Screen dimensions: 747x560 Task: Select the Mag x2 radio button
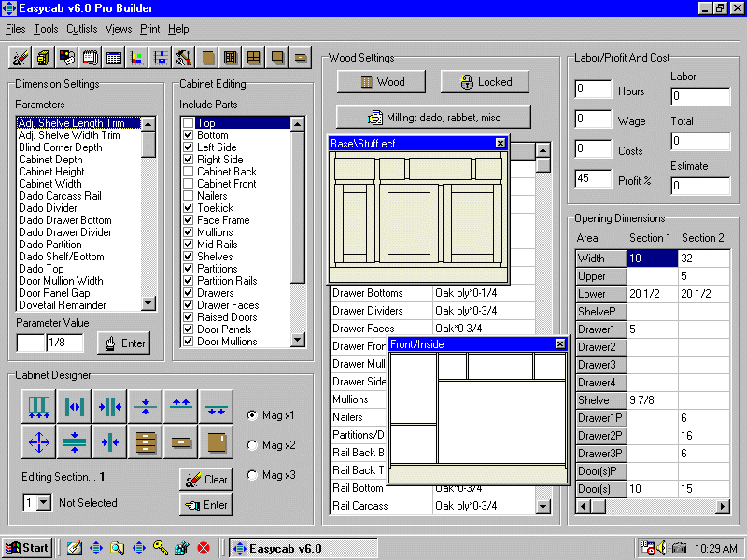pyautogui.click(x=252, y=445)
